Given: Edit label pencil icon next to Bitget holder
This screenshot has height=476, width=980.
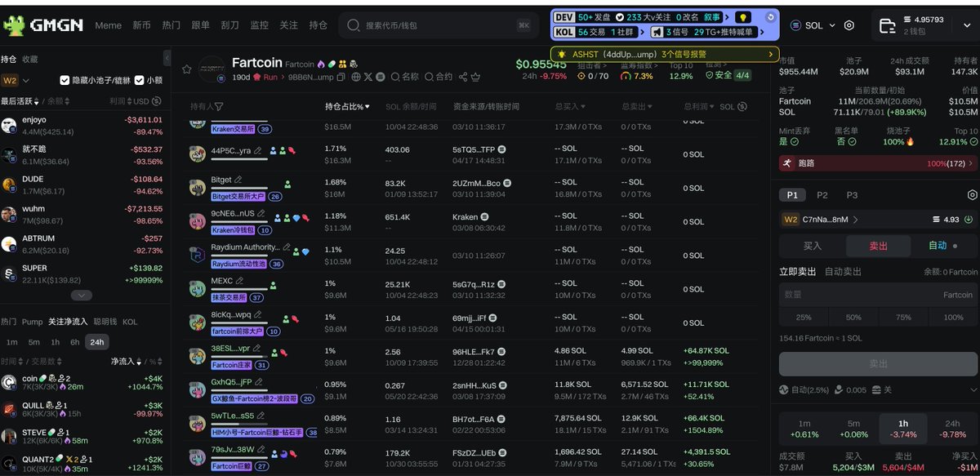Looking at the screenshot, I should click(x=238, y=180).
